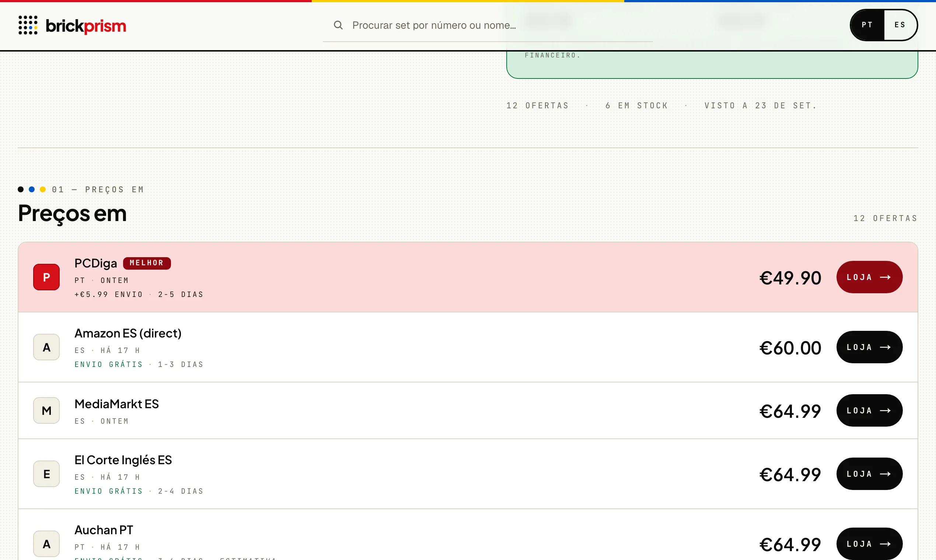Viewport: 936px width, 560px height.
Task: Click Amazon's "ENVIO GRÁTIS" label
Action: (109, 364)
